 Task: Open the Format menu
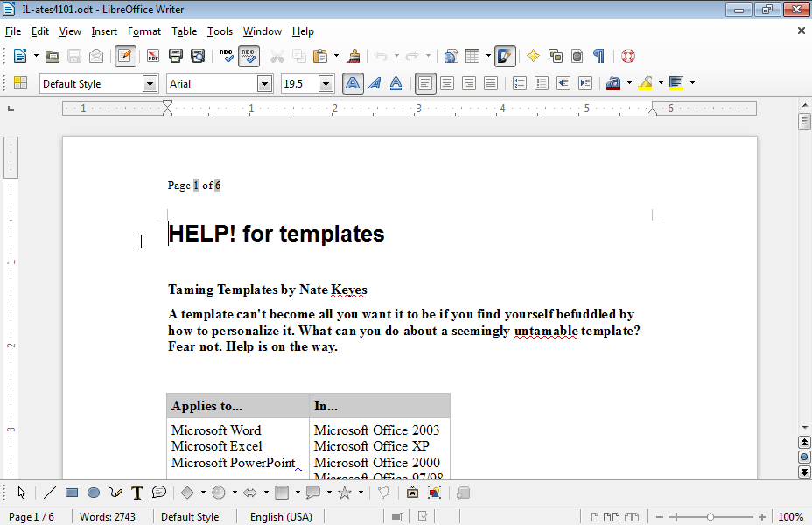(144, 31)
